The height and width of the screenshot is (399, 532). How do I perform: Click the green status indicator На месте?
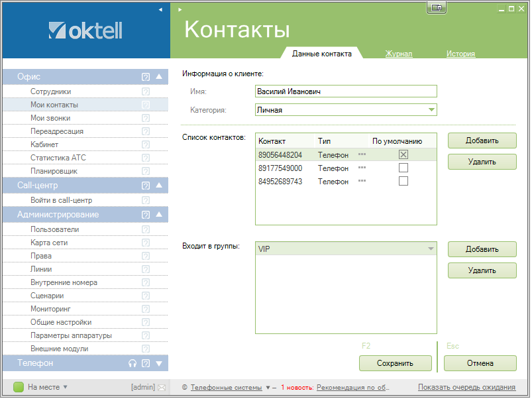point(19,387)
